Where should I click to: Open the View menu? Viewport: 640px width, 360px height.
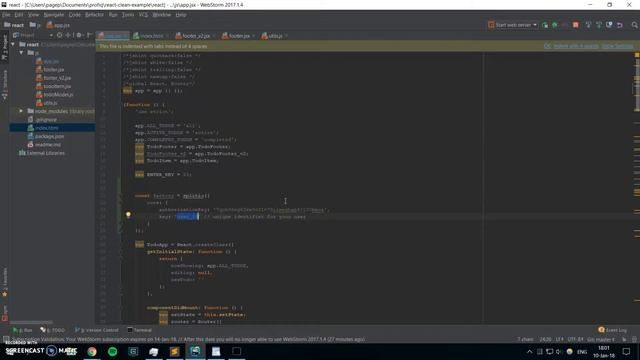click(33, 15)
